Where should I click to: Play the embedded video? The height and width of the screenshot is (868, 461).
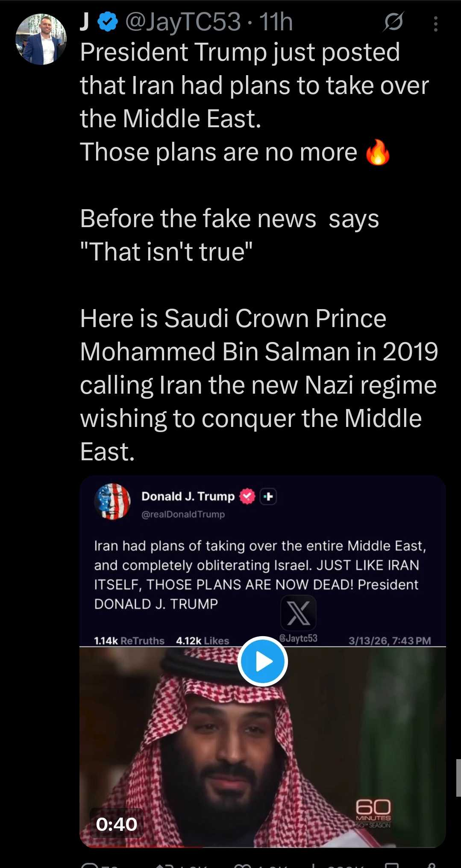click(x=262, y=661)
